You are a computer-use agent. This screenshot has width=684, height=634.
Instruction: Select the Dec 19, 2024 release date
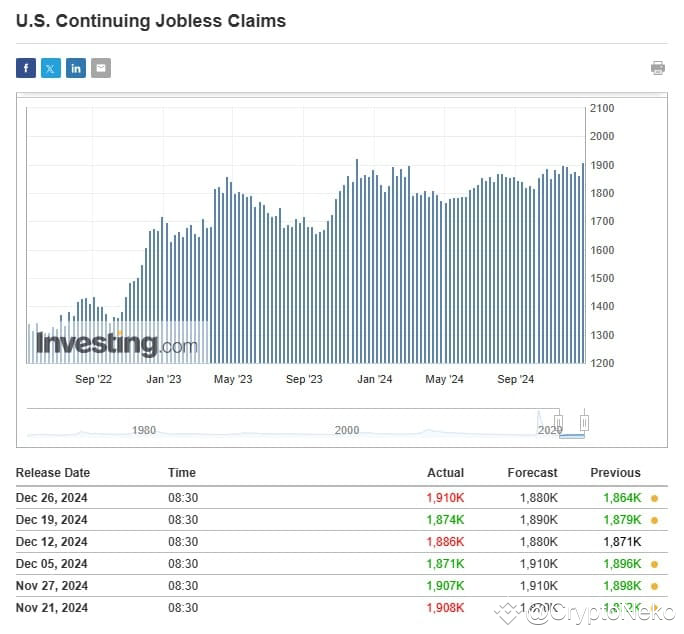(51, 520)
